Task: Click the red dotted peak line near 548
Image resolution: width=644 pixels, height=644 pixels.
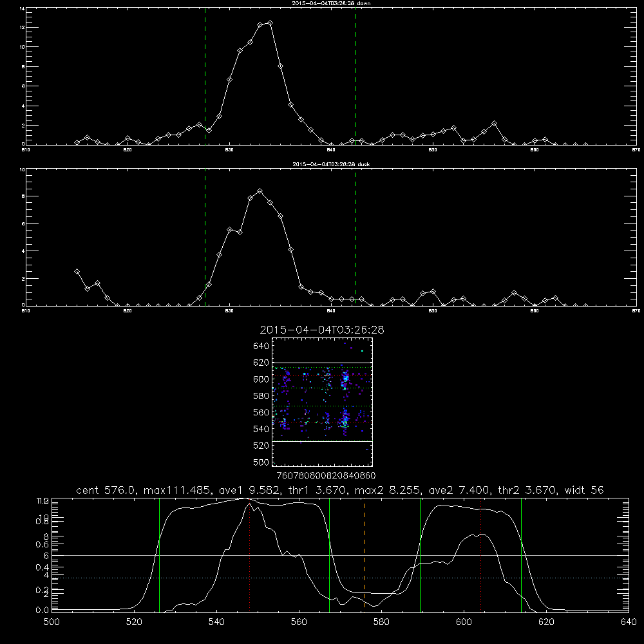Action: 249,555
